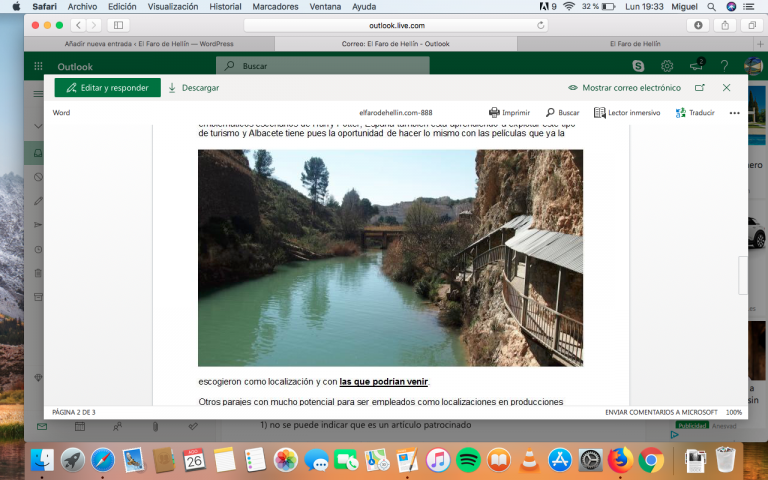This screenshot has height=480, width=768.
Task: Click Mostrar correo electrónico
Action: coord(624,88)
